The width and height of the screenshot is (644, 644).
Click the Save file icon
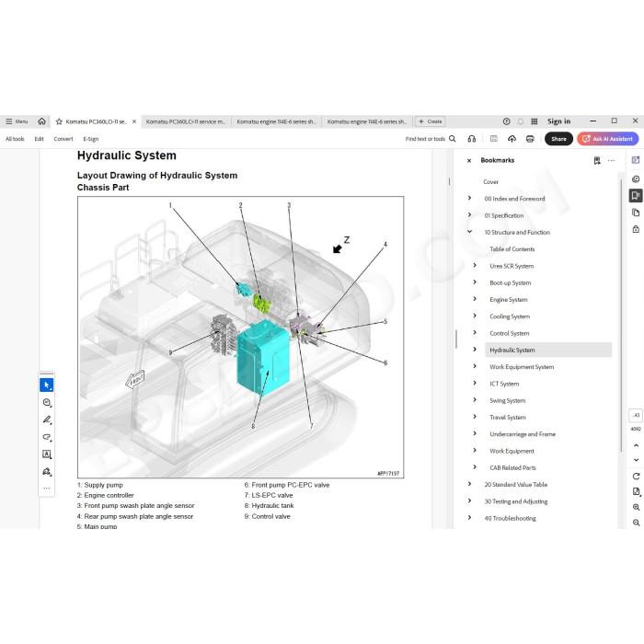(x=494, y=139)
